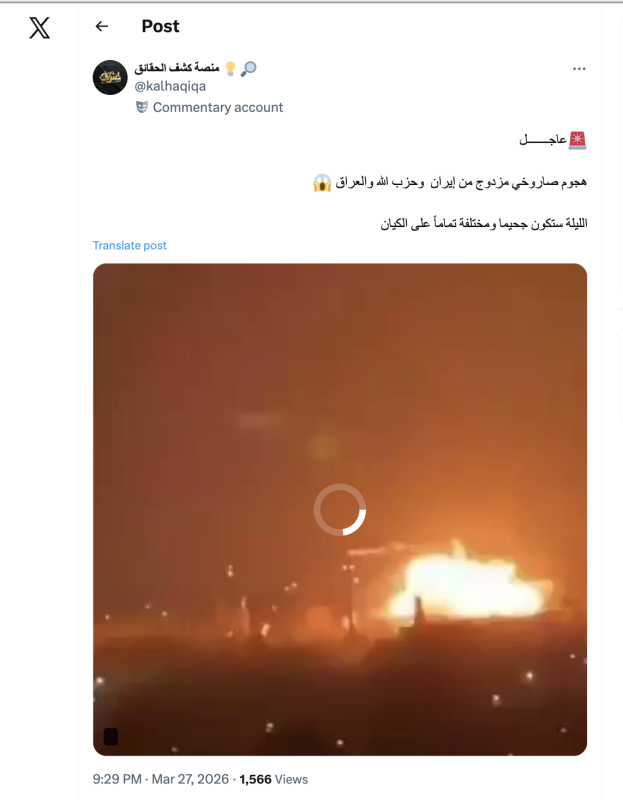Click the Commentary account label
Screen dimensions: 623x800
click(x=218, y=107)
